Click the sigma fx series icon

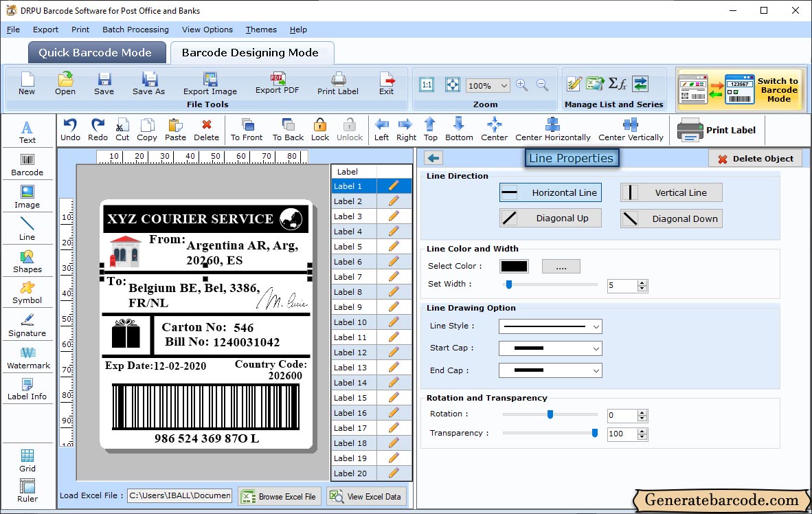(x=618, y=83)
